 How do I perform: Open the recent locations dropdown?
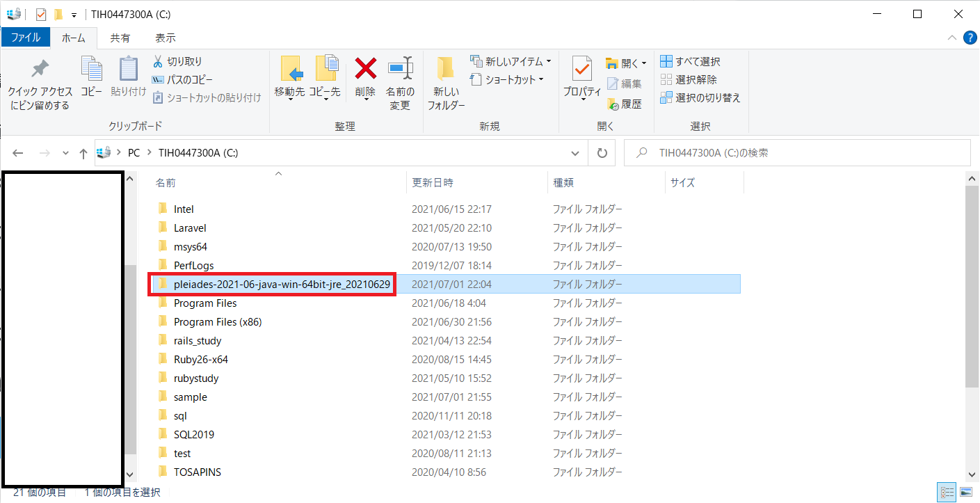point(65,153)
